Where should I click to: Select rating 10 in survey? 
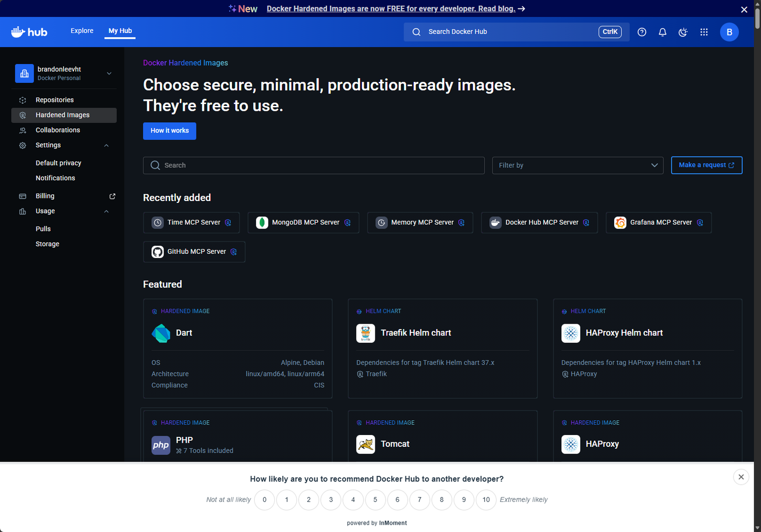pos(486,500)
